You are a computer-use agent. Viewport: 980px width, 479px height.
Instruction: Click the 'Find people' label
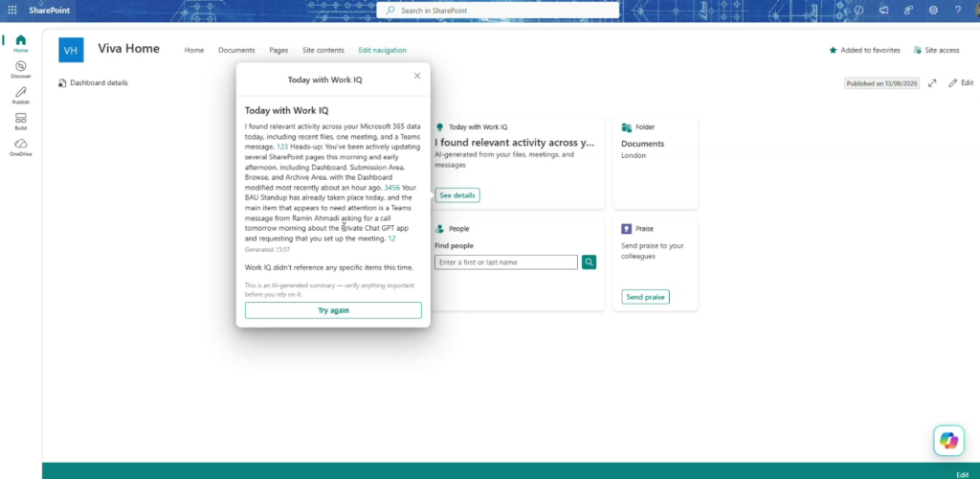(454, 246)
